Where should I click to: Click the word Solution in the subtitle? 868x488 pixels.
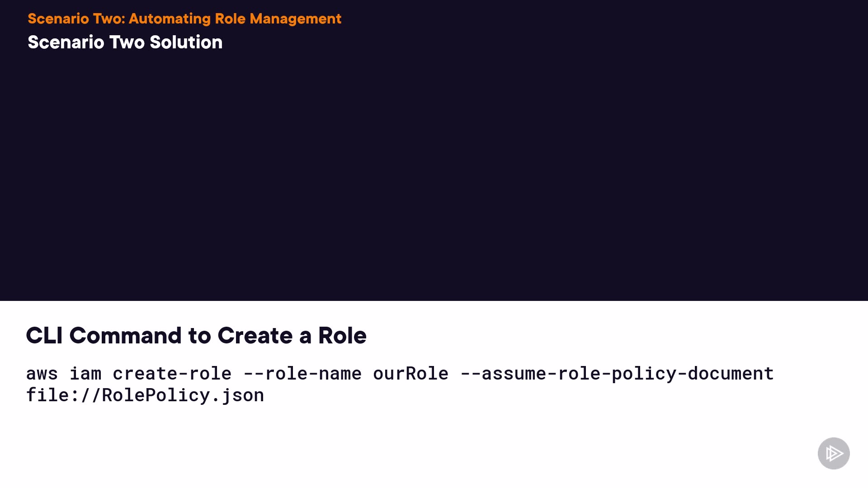(186, 42)
